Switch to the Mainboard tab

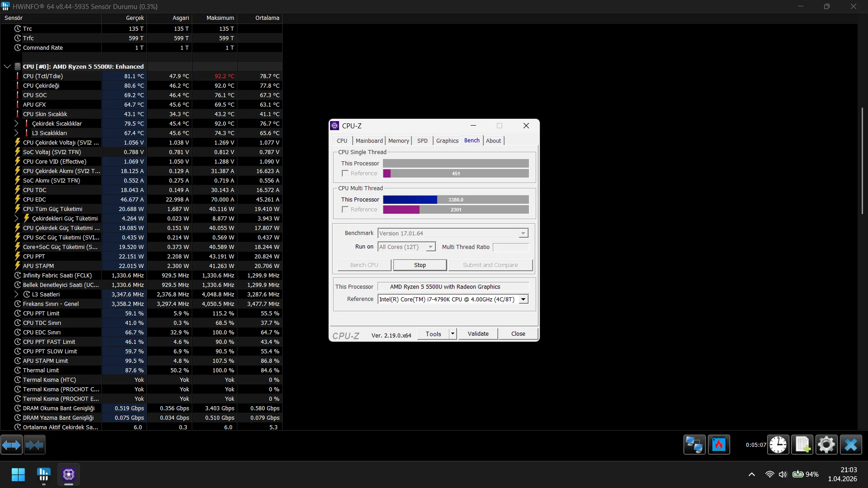click(x=369, y=141)
